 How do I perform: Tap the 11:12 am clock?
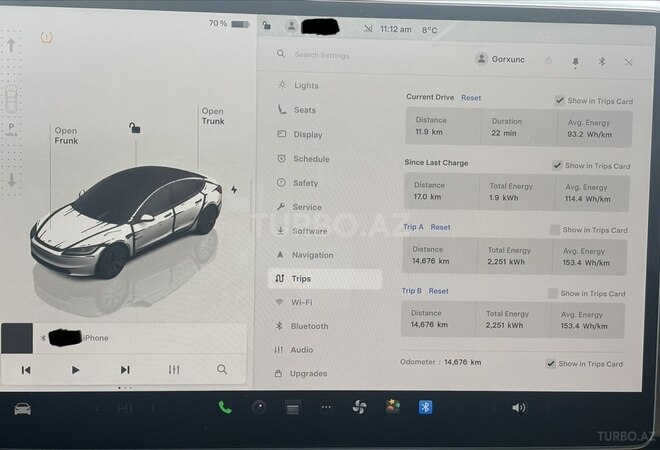click(x=396, y=29)
